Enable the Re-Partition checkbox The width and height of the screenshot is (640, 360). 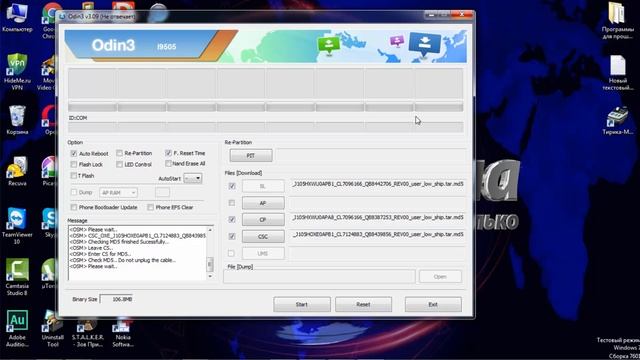click(119, 153)
